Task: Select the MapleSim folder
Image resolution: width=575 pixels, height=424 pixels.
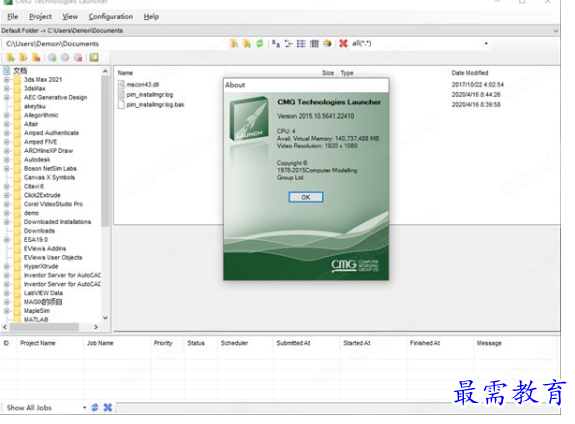Action: 37,311
